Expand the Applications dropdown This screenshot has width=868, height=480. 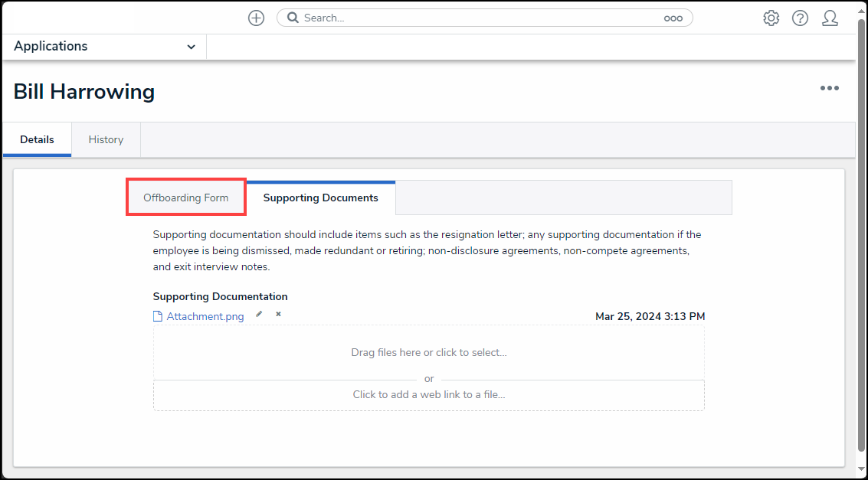pyautogui.click(x=191, y=47)
